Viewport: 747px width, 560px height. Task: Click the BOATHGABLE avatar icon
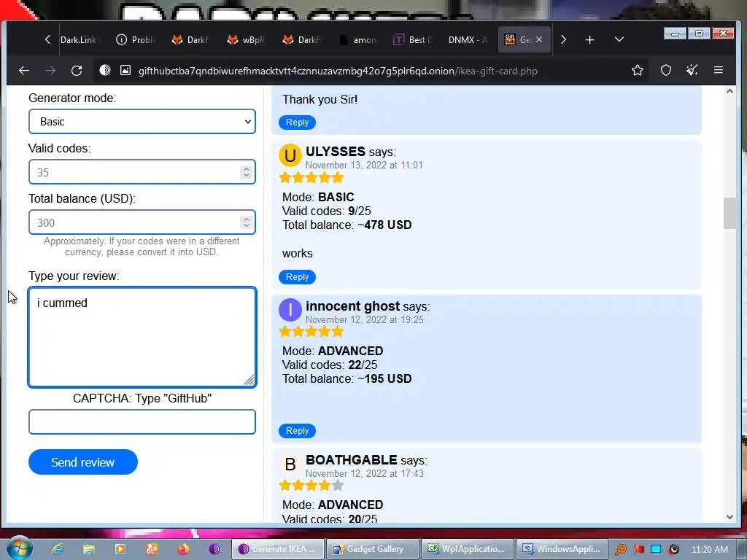coord(290,464)
